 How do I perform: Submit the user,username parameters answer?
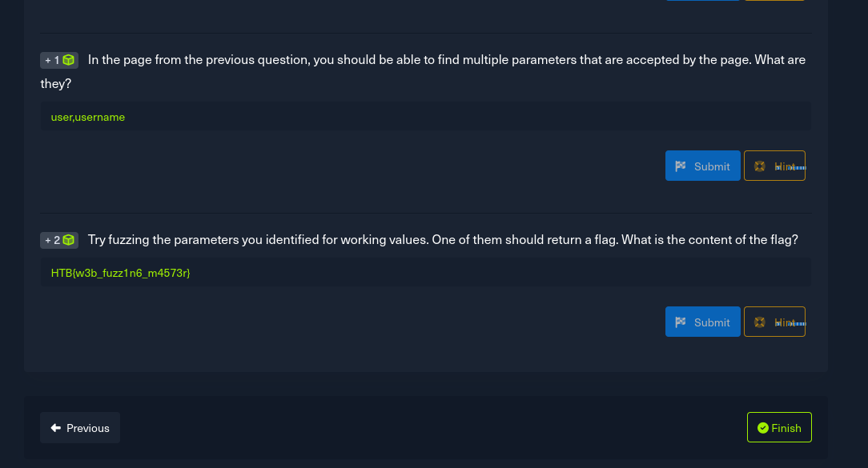[702, 166]
